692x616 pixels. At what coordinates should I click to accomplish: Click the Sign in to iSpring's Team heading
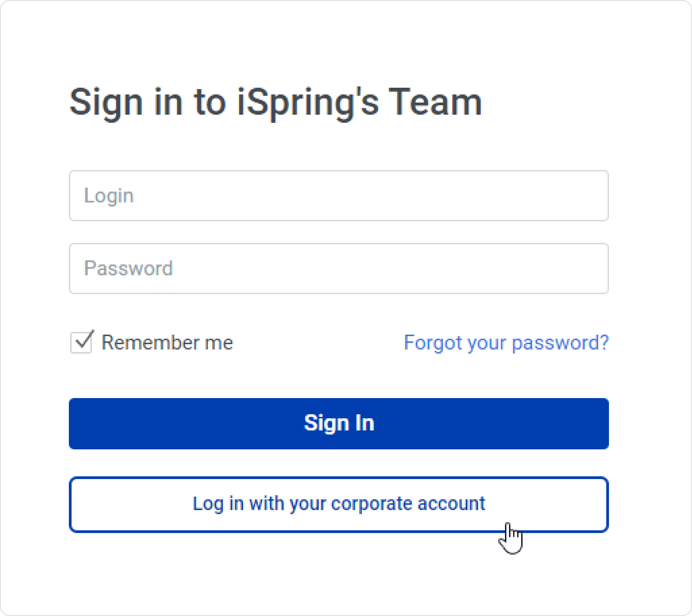[x=275, y=103]
